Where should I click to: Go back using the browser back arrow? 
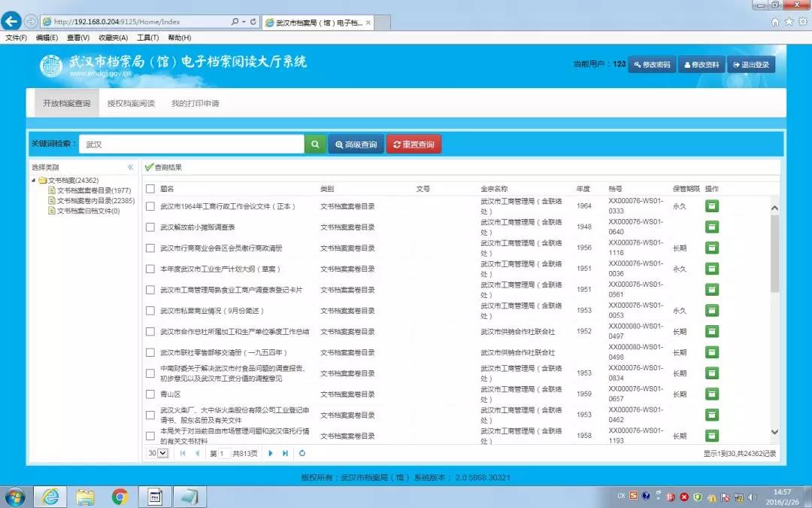coord(12,21)
